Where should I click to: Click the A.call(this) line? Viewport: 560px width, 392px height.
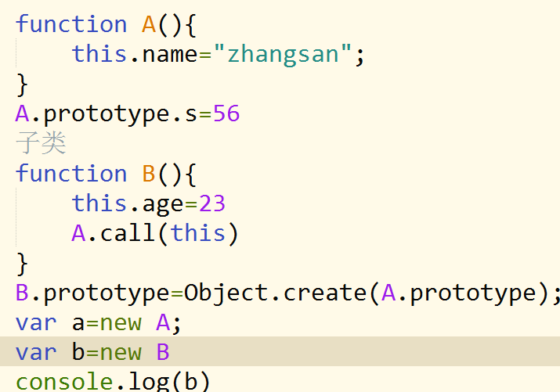tap(155, 234)
